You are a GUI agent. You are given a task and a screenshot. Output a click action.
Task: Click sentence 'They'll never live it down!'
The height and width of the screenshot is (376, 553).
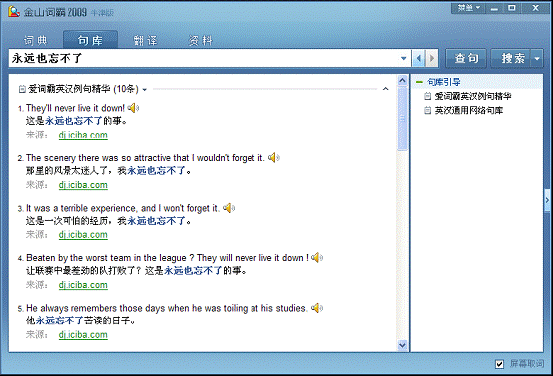tap(75, 108)
